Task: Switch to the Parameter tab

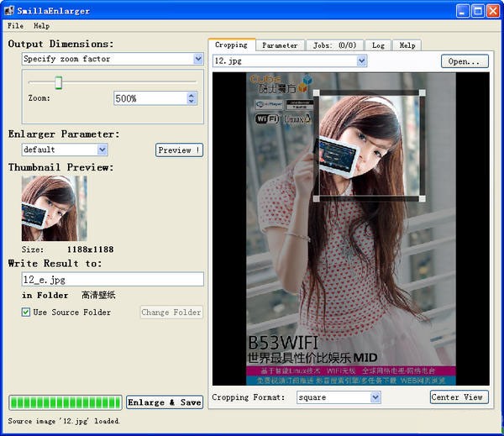Action: click(x=280, y=45)
